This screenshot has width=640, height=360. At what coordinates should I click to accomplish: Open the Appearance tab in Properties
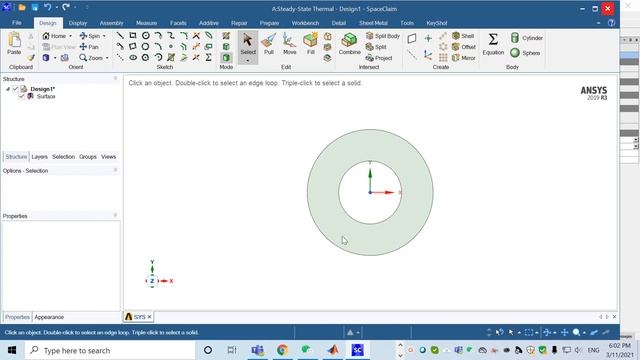[49, 317]
